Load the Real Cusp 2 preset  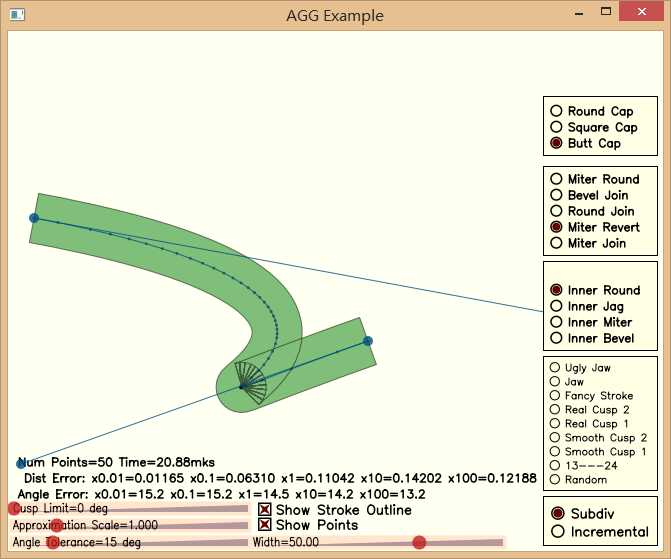pyautogui.click(x=589, y=410)
